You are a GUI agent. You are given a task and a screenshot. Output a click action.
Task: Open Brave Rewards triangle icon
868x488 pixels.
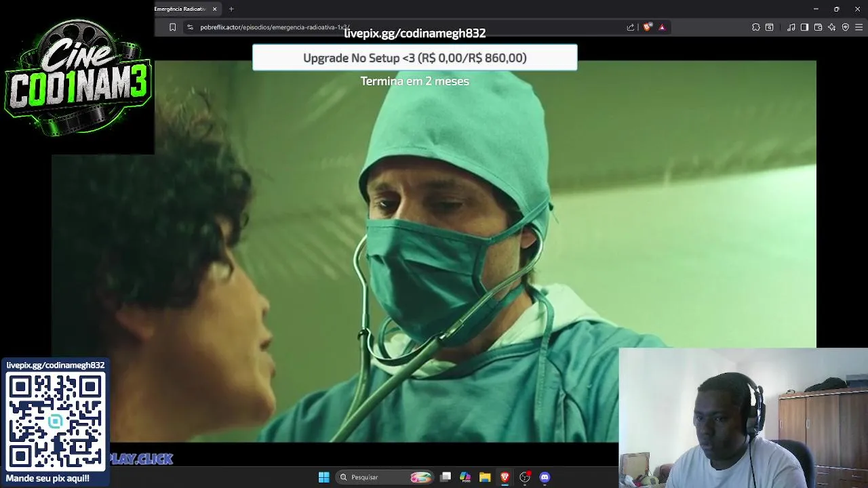coord(662,27)
